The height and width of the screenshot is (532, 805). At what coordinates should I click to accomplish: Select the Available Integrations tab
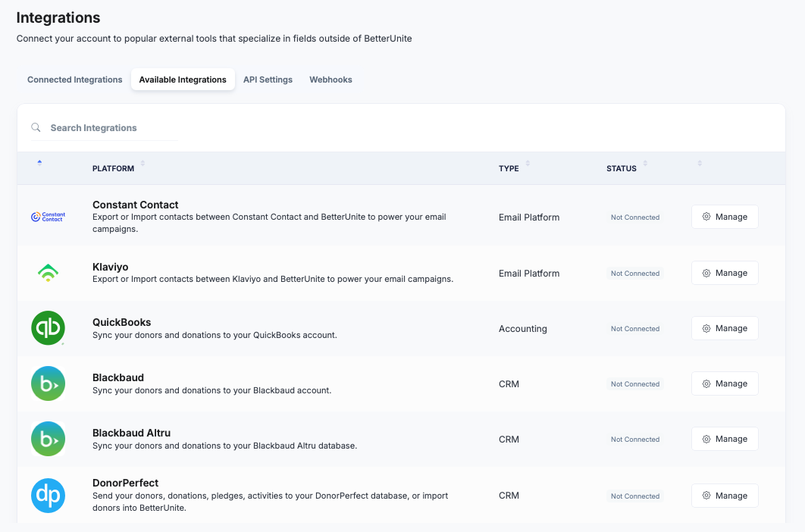click(x=183, y=80)
